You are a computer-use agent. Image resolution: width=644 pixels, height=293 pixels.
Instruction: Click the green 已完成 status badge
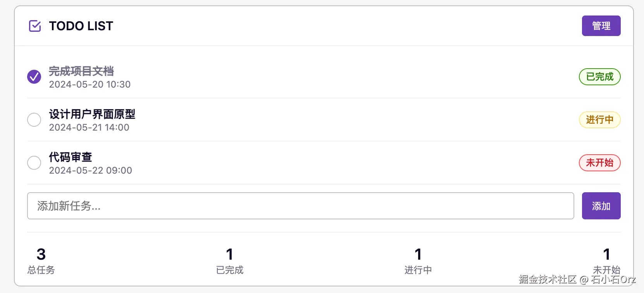[599, 77]
